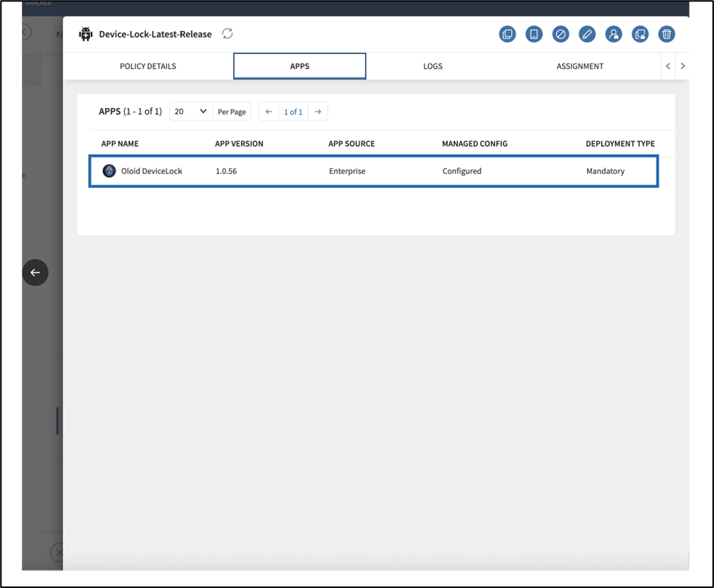Click the Per Page label
The width and height of the screenshot is (714, 588).
pyautogui.click(x=231, y=112)
